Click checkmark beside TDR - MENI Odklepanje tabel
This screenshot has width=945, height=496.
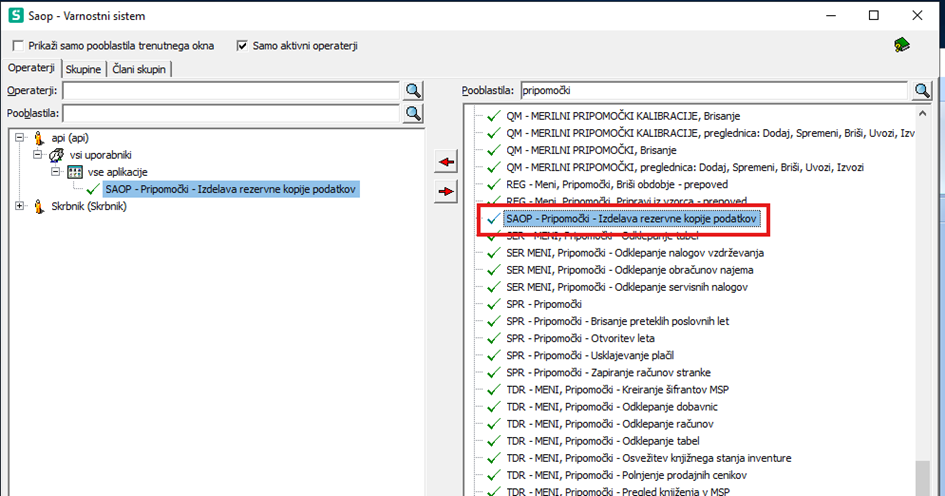click(x=494, y=441)
